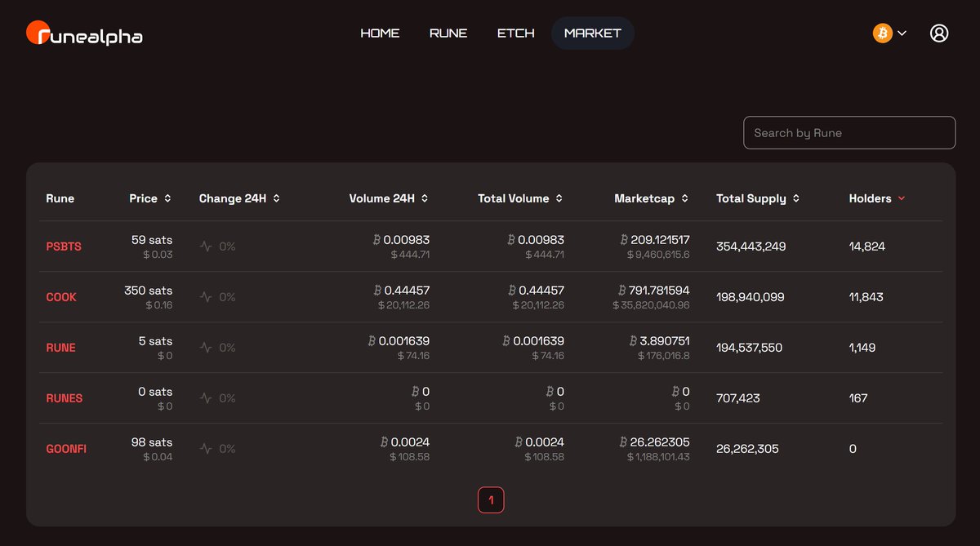Open the RUNES rune link
The image size is (980, 546).
click(x=65, y=398)
